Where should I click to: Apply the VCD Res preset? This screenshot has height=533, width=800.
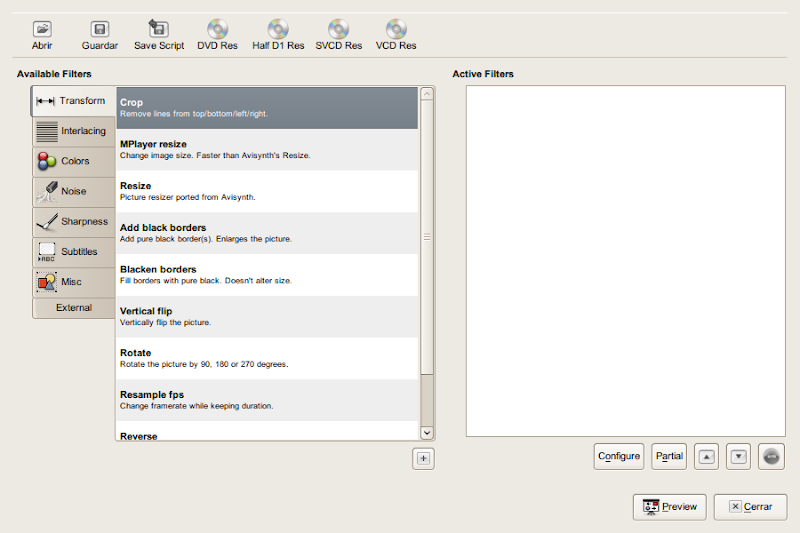point(396,30)
